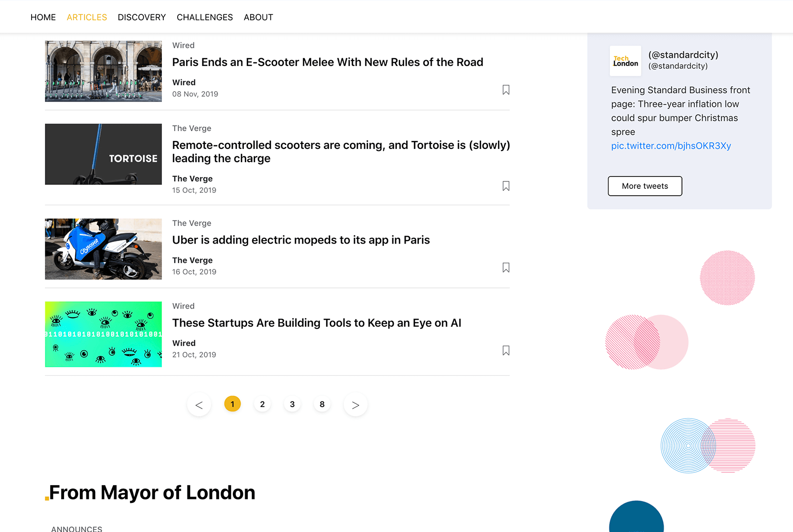Click bold Wired source above 08 Nov, 2019

(x=184, y=82)
